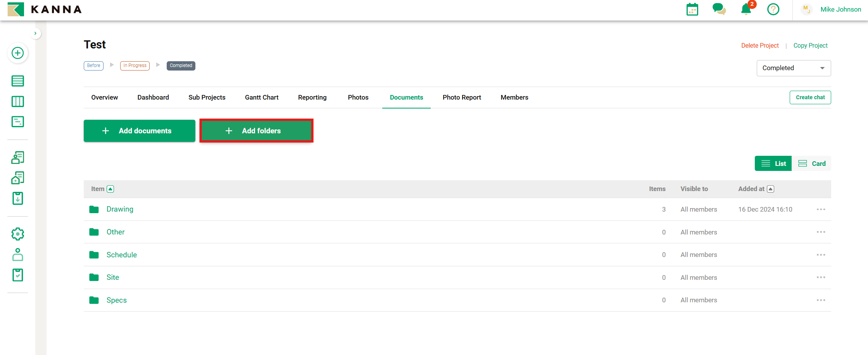
Task: Open the three-dot menu for the Specs row
Action: click(821, 300)
